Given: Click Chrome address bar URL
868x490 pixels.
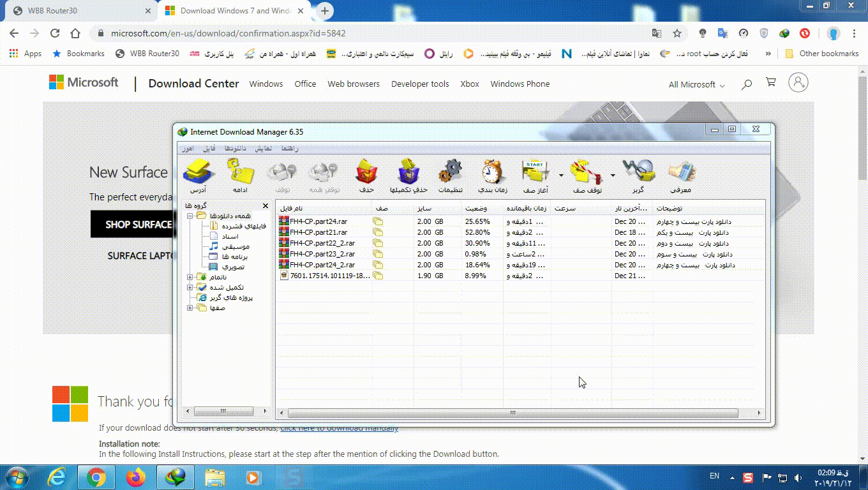Looking at the screenshot, I should point(228,33).
